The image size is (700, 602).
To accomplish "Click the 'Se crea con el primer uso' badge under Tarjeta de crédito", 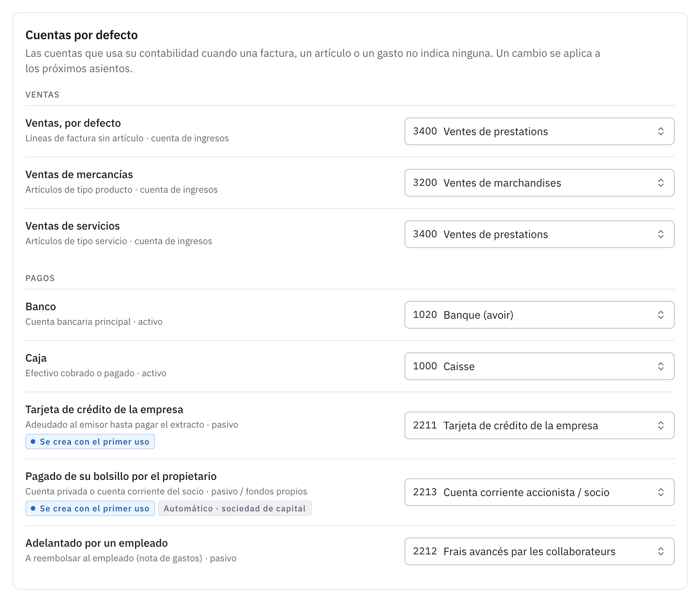I will click(90, 442).
